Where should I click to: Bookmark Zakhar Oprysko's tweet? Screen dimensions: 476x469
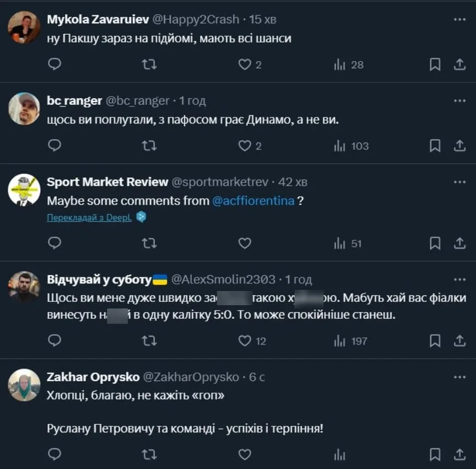(435, 454)
